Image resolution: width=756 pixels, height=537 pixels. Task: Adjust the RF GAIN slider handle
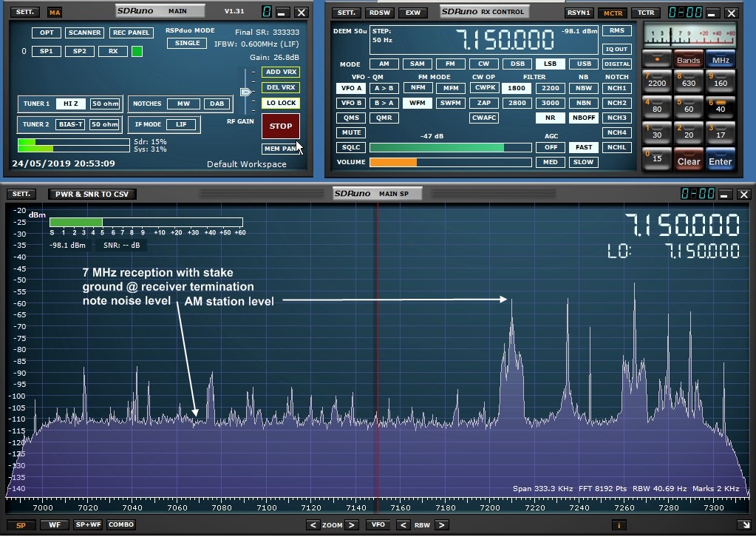246,92
